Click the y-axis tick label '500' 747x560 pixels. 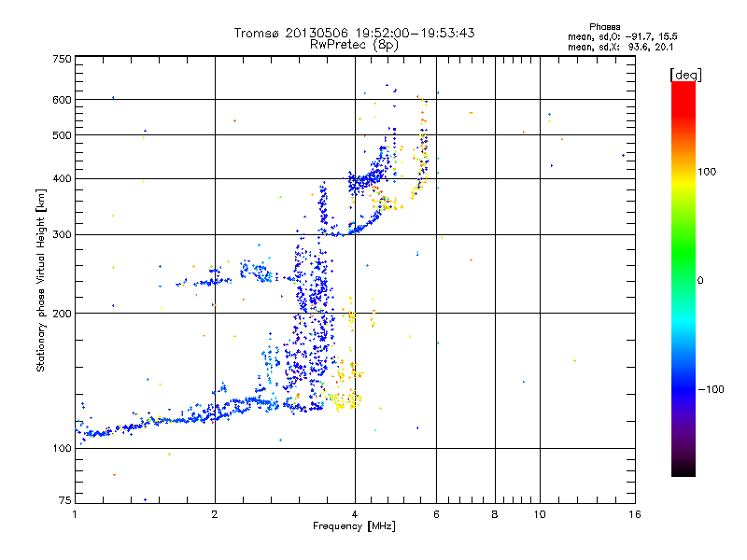(62, 135)
